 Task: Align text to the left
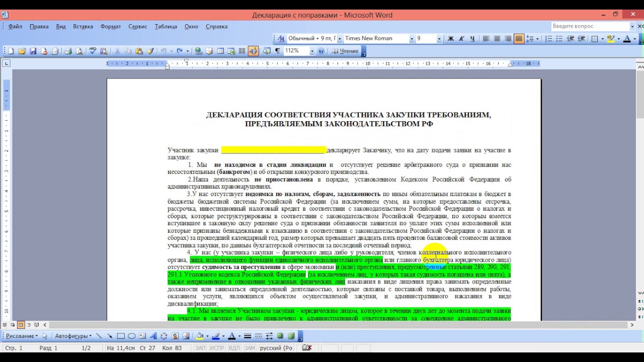tap(486, 39)
